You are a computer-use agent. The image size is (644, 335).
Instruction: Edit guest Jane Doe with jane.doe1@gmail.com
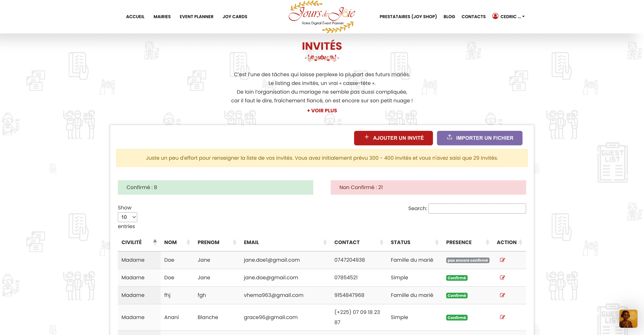(x=502, y=260)
